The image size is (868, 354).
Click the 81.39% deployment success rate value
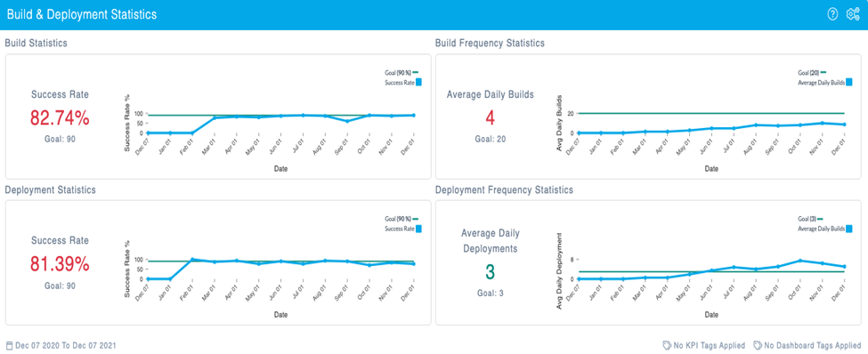tap(60, 264)
